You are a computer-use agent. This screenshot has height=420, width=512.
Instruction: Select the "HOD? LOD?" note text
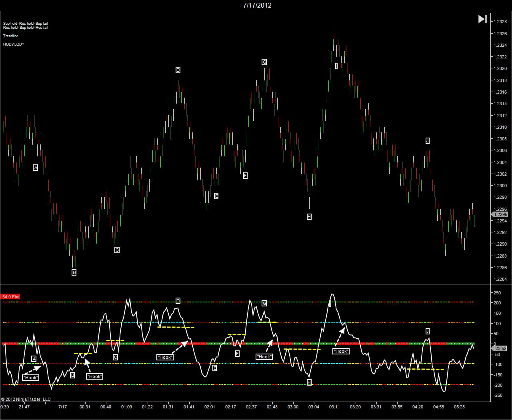tap(14, 44)
